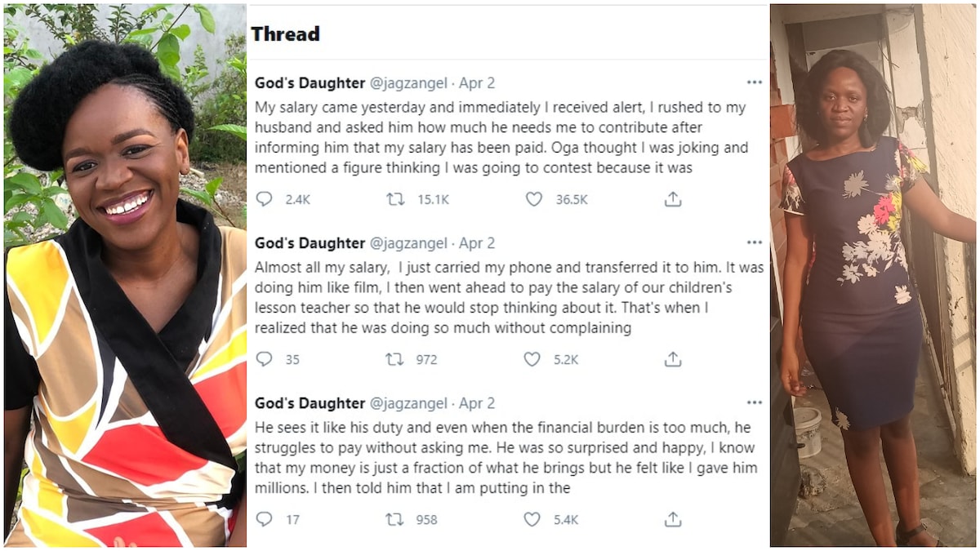Share the first tweet in the thread

672,199
